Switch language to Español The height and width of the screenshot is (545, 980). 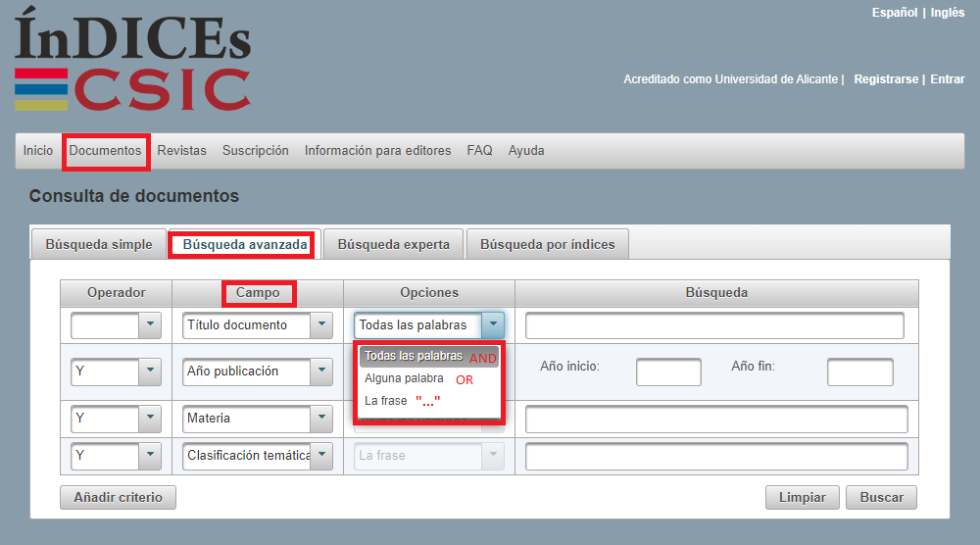click(x=895, y=13)
